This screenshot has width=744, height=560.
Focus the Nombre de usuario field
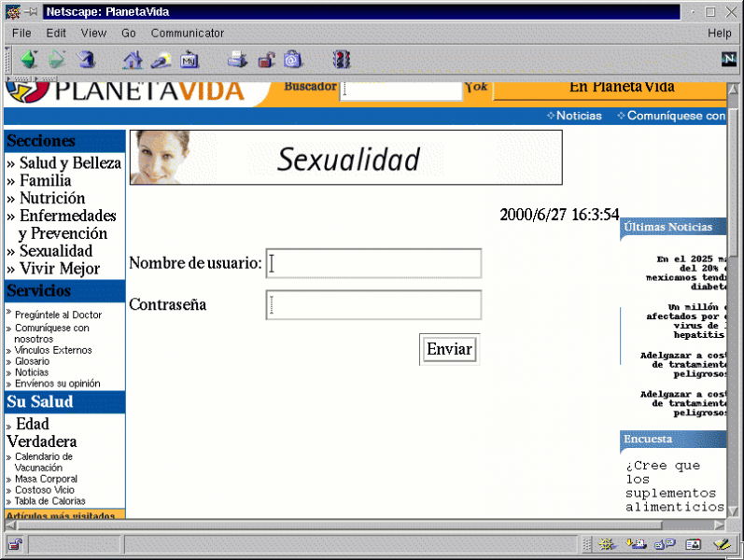pyautogui.click(x=373, y=263)
